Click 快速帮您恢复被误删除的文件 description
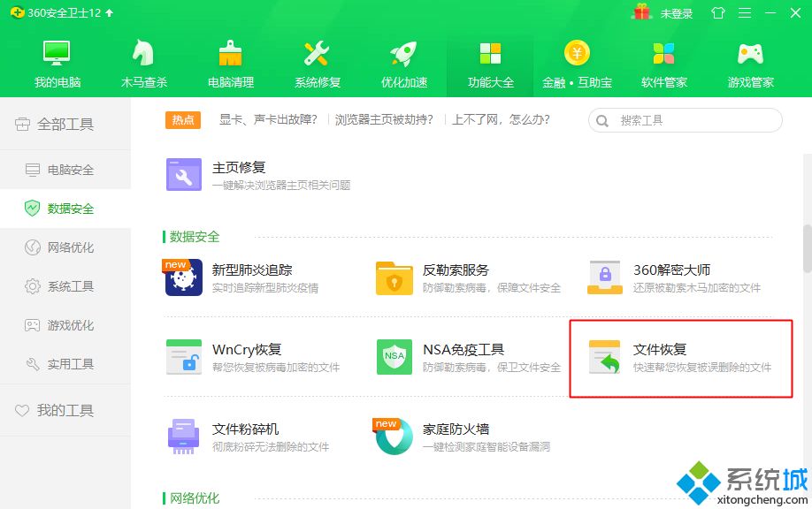The height and width of the screenshot is (509, 812). [x=702, y=368]
